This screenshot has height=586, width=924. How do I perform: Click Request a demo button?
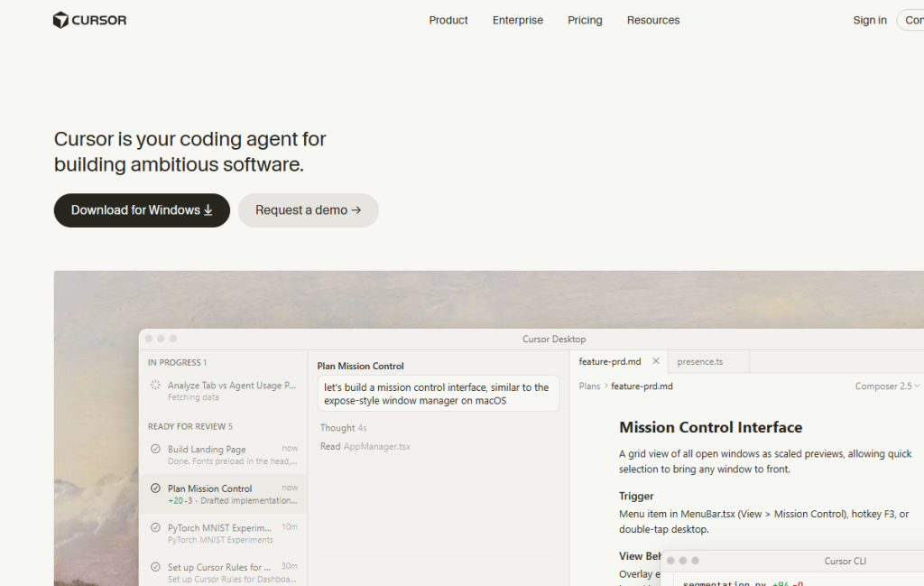pyautogui.click(x=309, y=210)
